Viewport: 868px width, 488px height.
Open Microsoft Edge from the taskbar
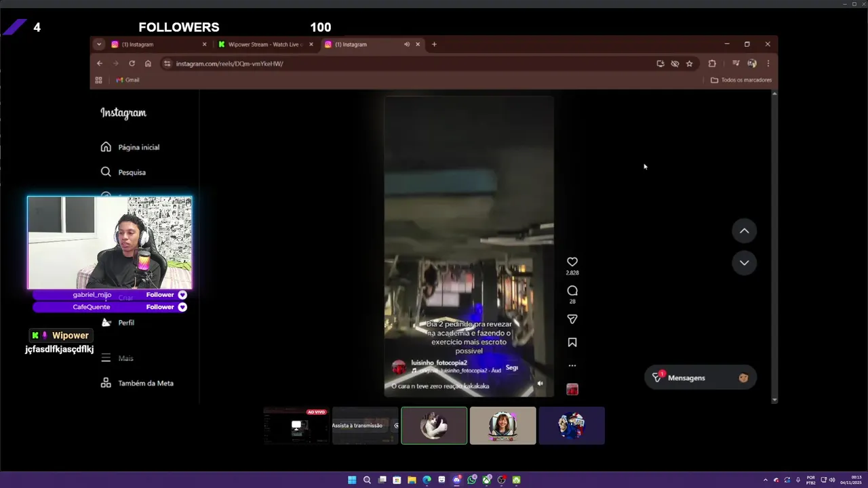point(427,480)
